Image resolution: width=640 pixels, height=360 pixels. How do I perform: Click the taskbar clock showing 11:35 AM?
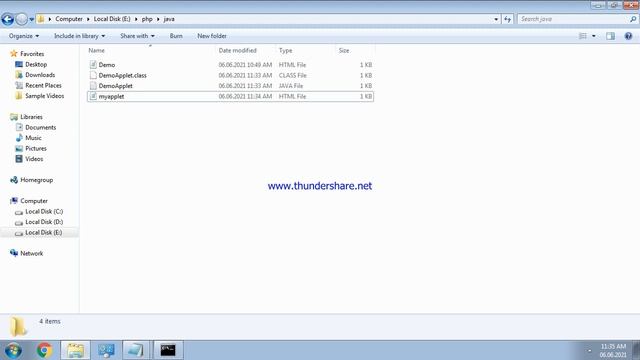613,351
